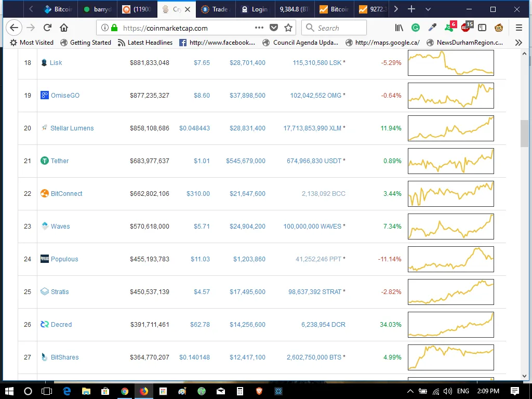
Task: Open the Populous coin page
Action: point(64,259)
